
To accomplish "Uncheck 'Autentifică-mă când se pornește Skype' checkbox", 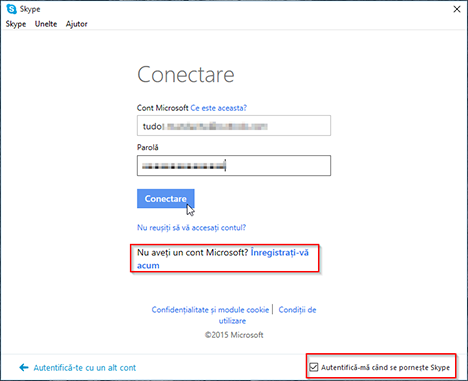I will [x=314, y=367].
